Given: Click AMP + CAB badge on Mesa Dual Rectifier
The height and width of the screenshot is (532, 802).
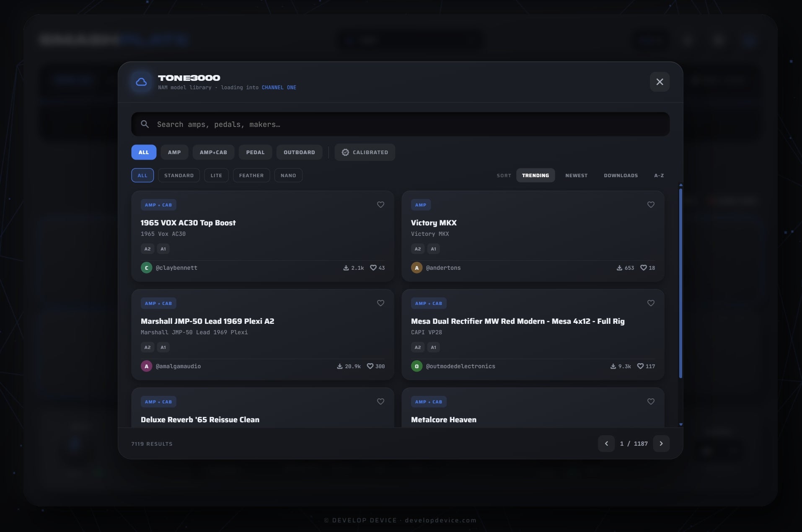Looking at the screenshot, I should coord(429,303).
